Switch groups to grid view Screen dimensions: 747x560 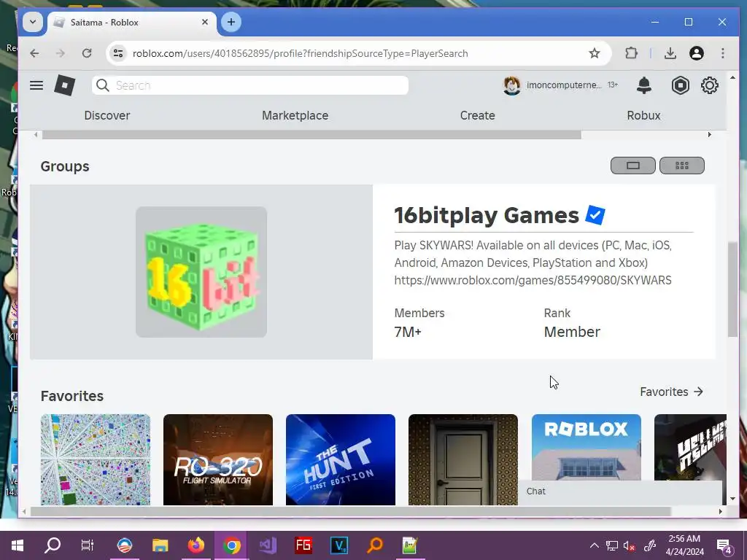click(x=682, y=166)
